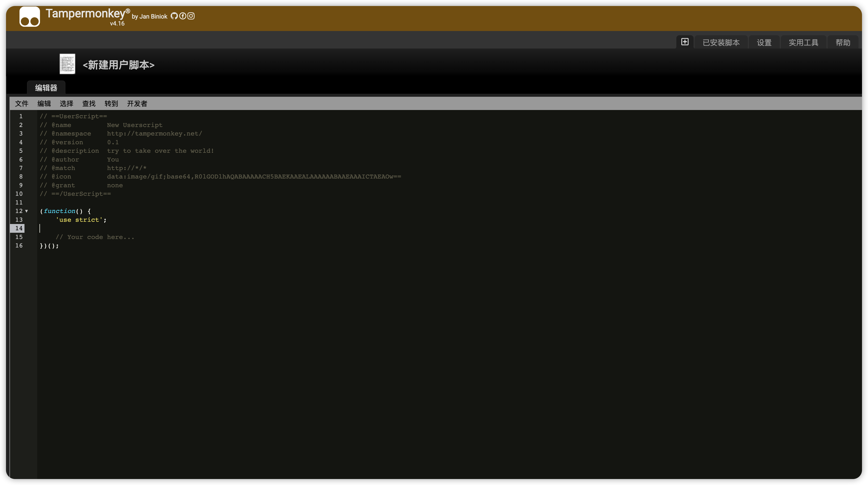Select the 编辑器 tab
The image size is (868, 485).
[46, 88]
